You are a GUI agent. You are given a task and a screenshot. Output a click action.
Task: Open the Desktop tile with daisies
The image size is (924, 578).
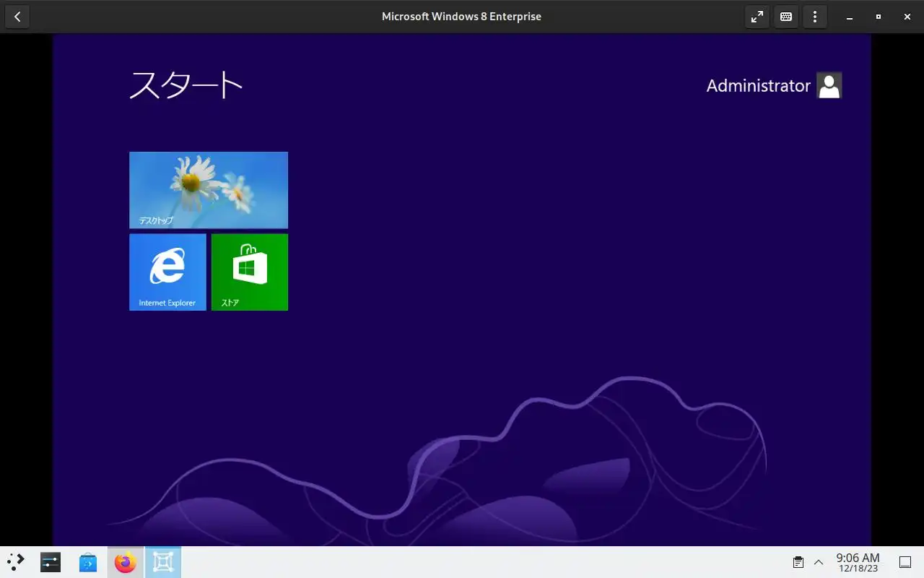point(209,190)
